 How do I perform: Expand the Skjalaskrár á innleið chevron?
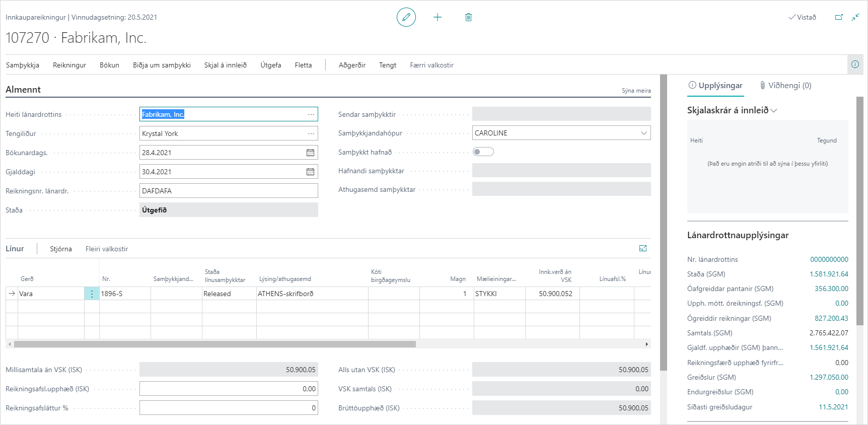coord(774,111)
